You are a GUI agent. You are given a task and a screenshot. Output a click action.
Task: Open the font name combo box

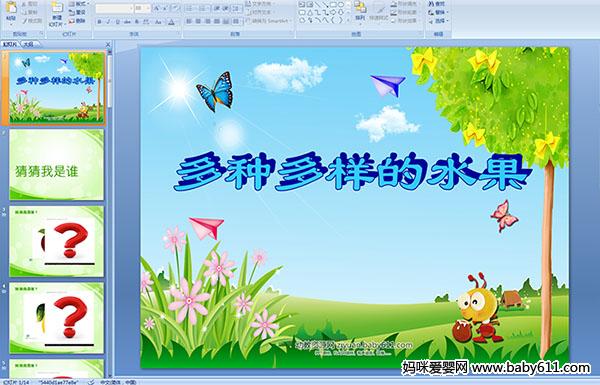pyautogui.click(x=114, y=8)
